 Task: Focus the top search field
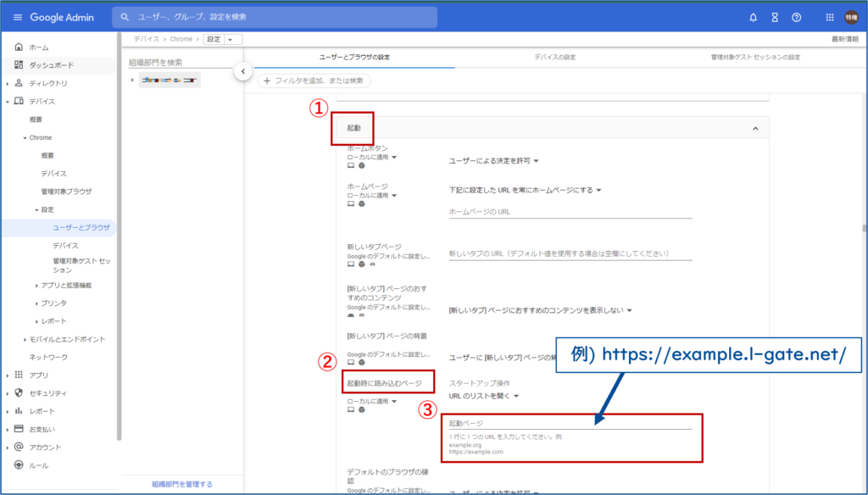pos(275,17)
